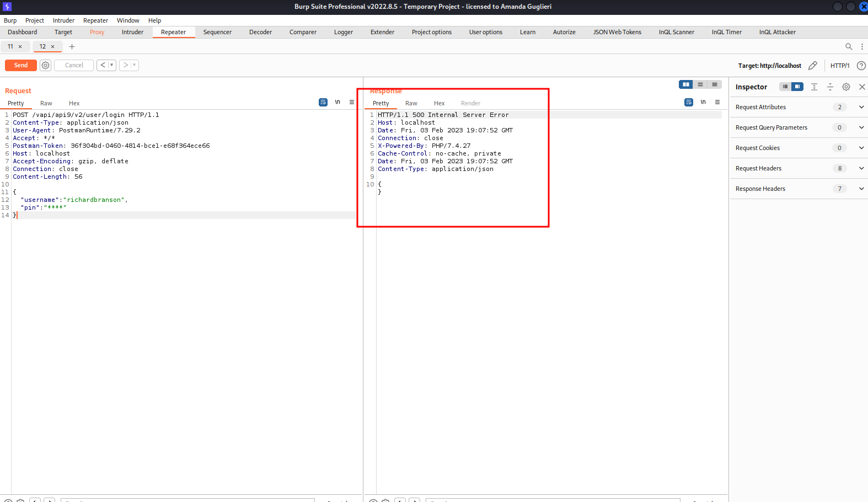Click the 500 Internal Server Error line
Viewport: 868px width, 502px height.
(x=443, y=115)
